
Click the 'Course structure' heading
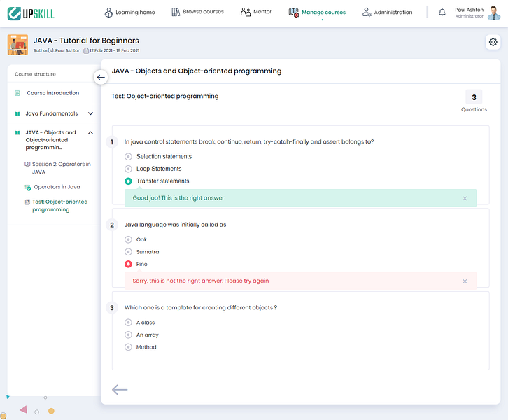point(35,74)
